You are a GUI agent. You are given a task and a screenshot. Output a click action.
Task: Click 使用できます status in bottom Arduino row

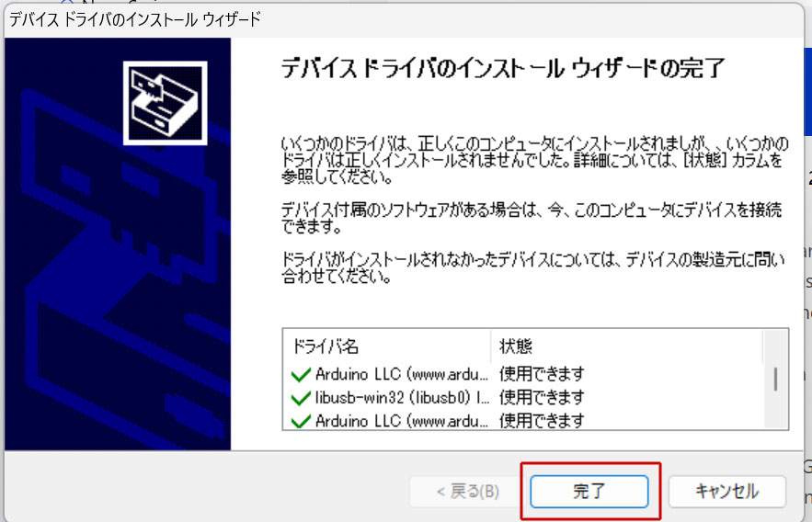click(542, 422)
